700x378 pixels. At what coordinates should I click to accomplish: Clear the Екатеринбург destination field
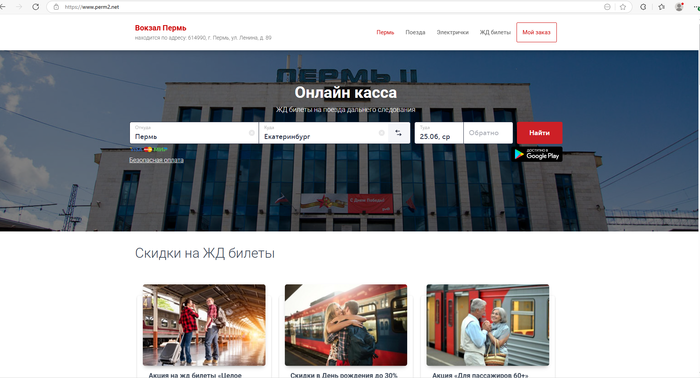382,133
